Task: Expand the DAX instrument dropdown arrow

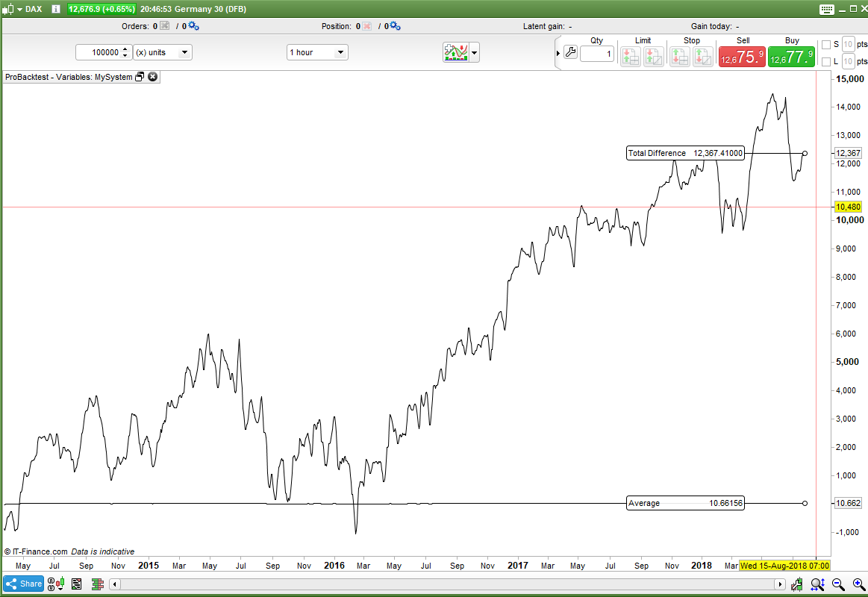Action: coord(19,9)
